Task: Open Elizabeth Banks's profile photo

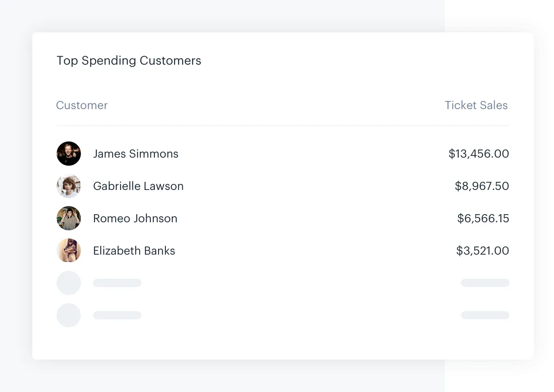Action: click(x=69, y=251)
